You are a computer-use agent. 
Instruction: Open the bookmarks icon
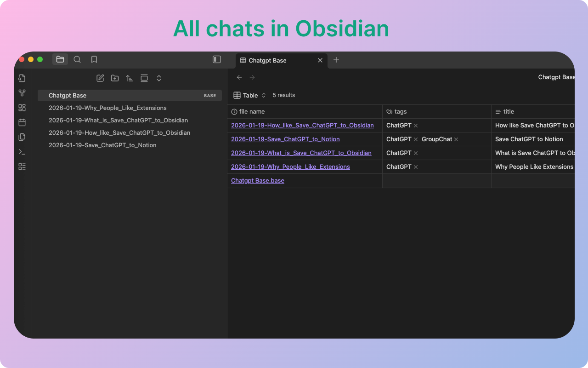[x=94, y=59]
